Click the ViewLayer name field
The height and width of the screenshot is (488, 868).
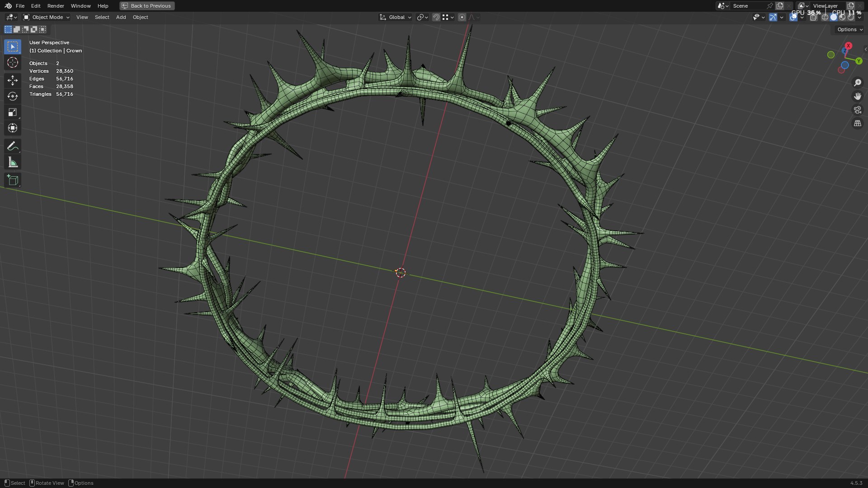828,6
